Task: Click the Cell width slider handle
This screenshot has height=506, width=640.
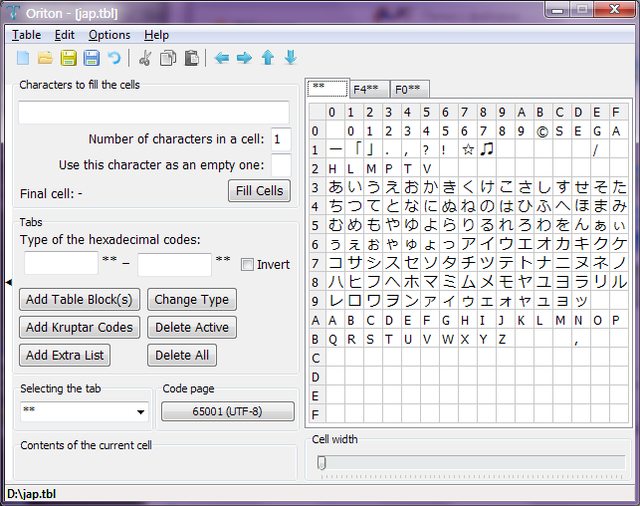Action: [322, 463]
